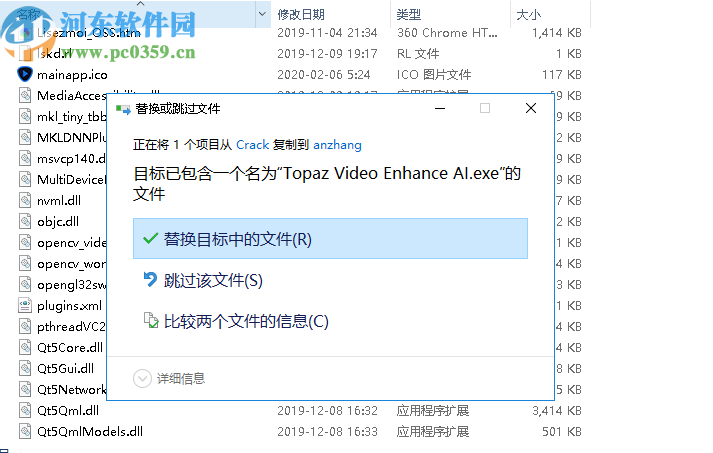Select mkl_tiny_tbb file icon
The image size is (713, 453).
pos(25,116)
